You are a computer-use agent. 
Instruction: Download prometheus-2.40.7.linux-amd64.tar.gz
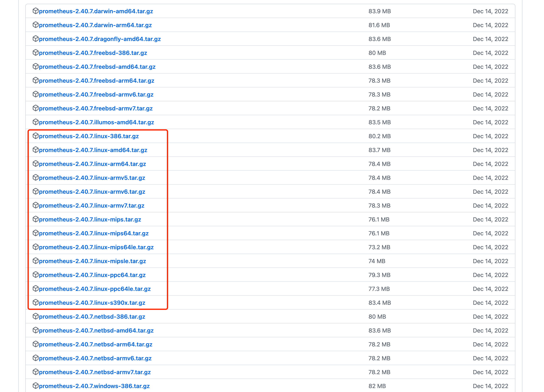(x=93, y=150)
